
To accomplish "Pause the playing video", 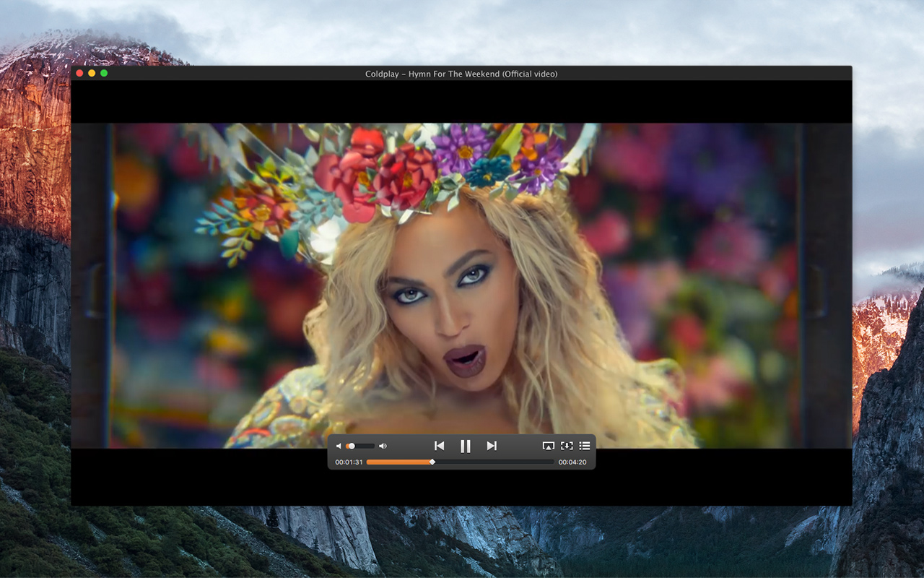I will click(466, 446).
